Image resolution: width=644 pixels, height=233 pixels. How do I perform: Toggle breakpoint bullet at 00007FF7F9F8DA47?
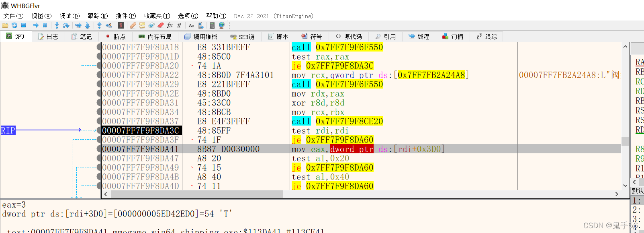(99, 158)
